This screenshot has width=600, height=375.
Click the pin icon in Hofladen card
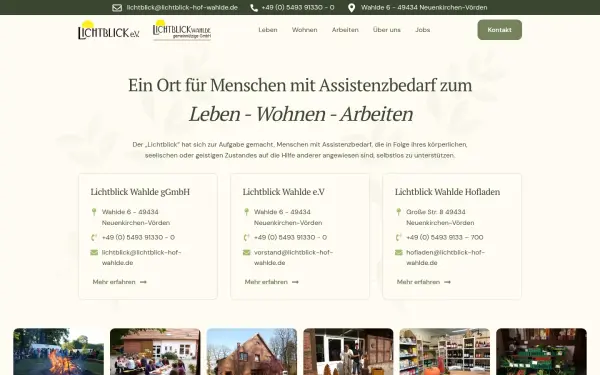pyautogui.click(x=398, y=212)
